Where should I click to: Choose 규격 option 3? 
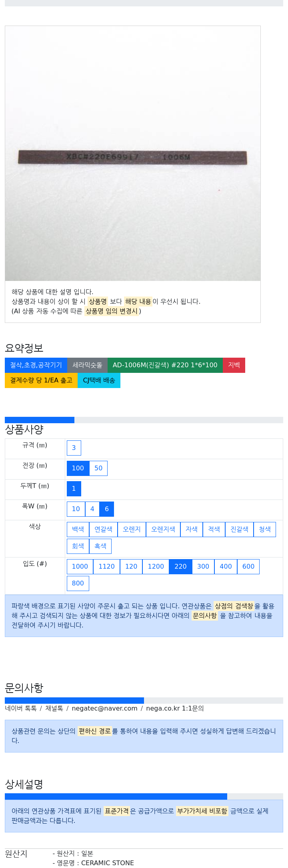tap(74, 448)
